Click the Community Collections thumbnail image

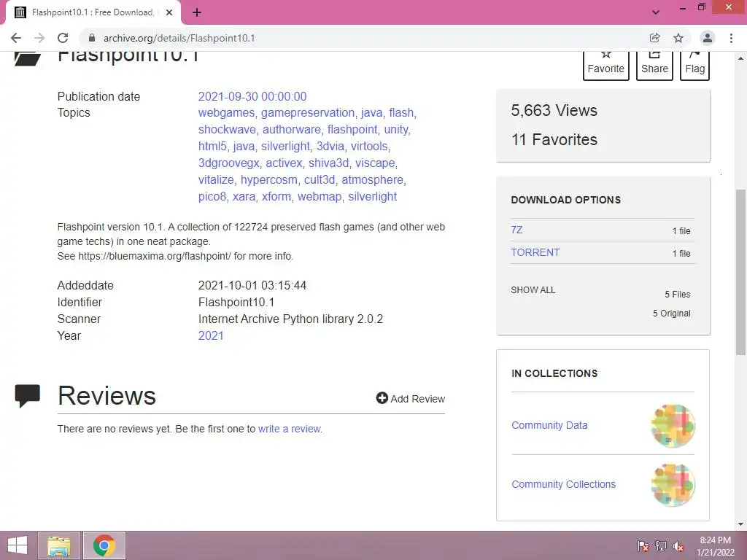pyautogui.click(x=673, y=485)
